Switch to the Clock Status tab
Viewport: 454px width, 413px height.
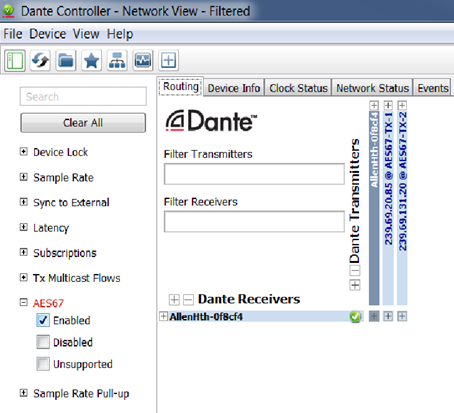coord(298,88)
